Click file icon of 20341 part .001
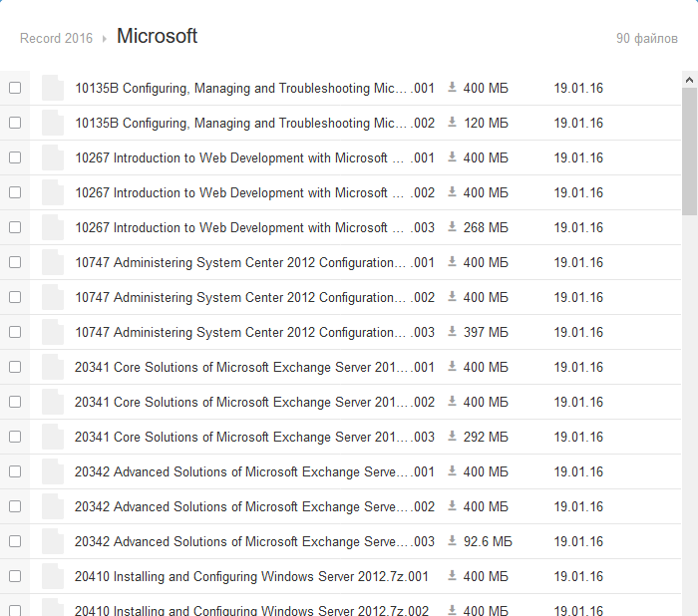Viewport: 698px width, 616px height. [x=53, y=367]
